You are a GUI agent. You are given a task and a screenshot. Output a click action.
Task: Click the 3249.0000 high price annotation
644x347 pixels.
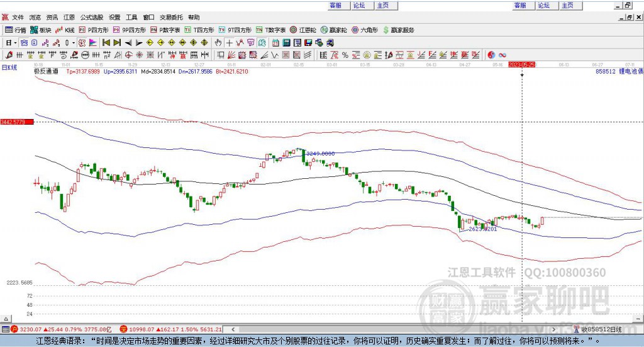click(x=320, y=154)
